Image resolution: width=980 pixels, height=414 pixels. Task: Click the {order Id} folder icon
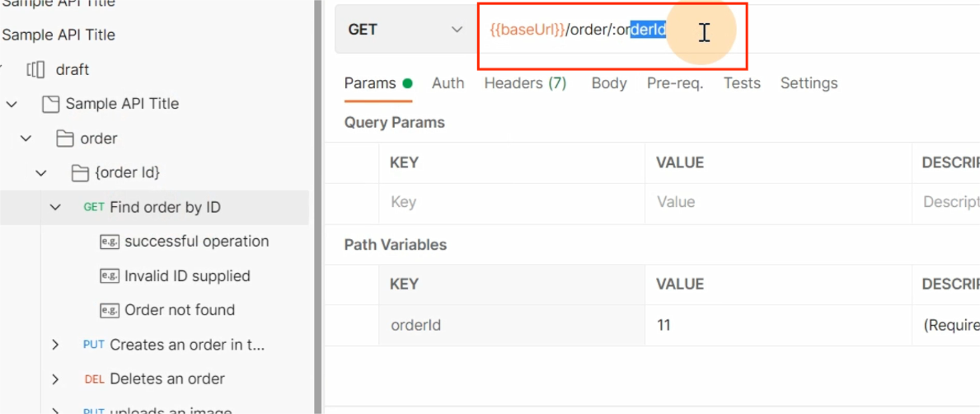tap(79, 172)
